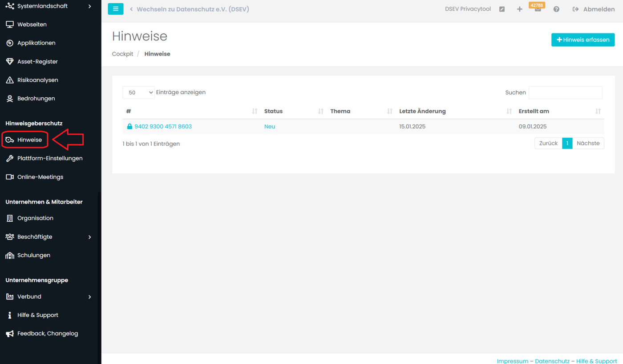The image size is (623, 364).
Task: Click the hamburger menu toggle button
Action: coord(116,9)
